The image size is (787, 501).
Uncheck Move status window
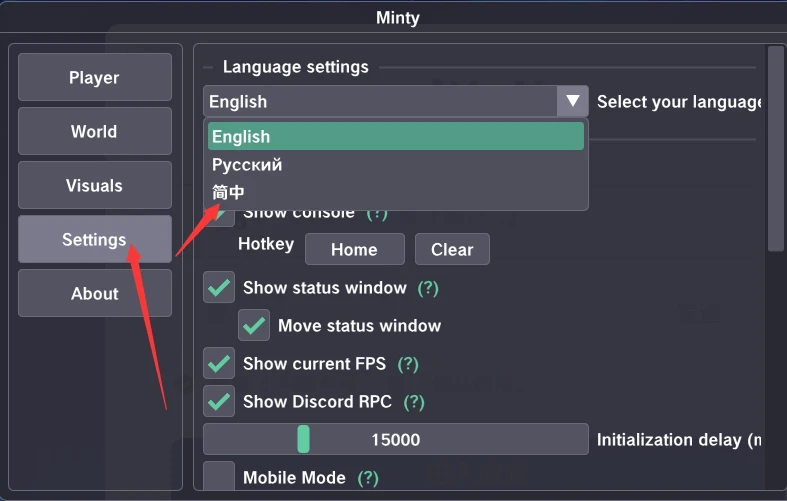(254, 326)
